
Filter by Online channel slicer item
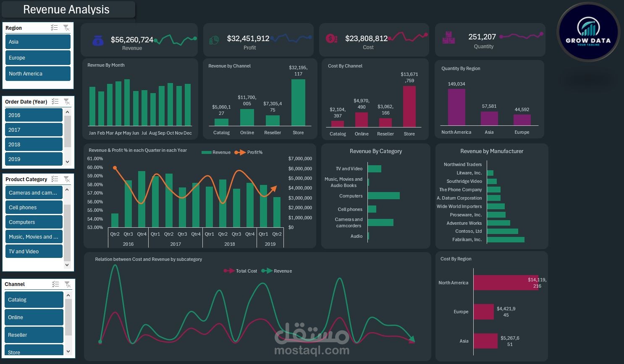34,317
